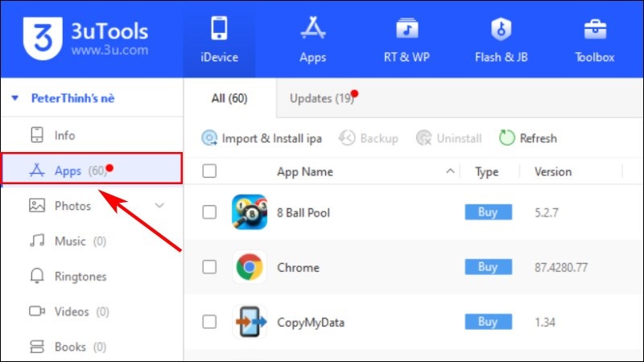Check the CopyMyData checkbox

click(209, 322)
